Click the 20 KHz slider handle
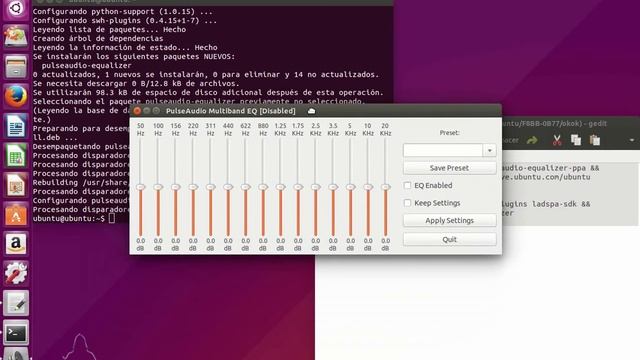This screenshot has height=360, width=640. tap(386, 187)
